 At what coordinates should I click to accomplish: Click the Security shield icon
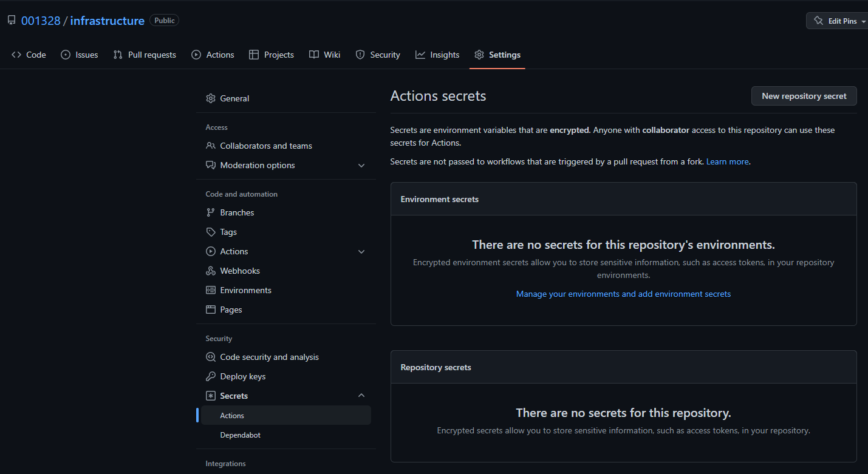click(x=360, y=55)
